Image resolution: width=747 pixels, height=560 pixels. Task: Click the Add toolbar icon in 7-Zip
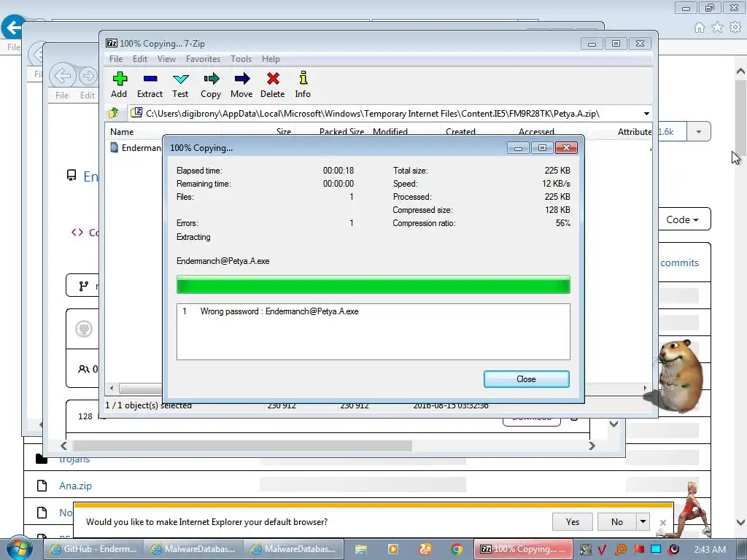pyautogui.click(x=120, y=85)
